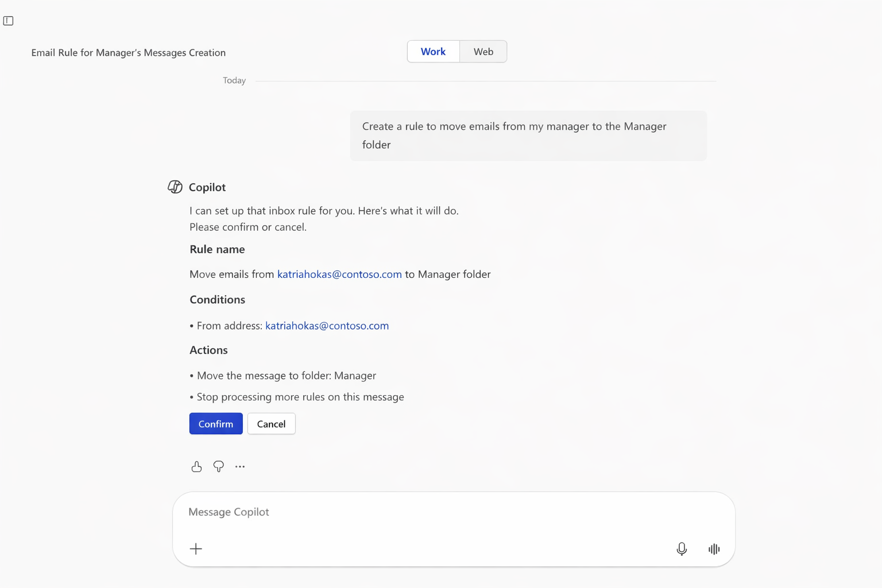Cancel the inbox rule creation

click(x=271, y=424)
